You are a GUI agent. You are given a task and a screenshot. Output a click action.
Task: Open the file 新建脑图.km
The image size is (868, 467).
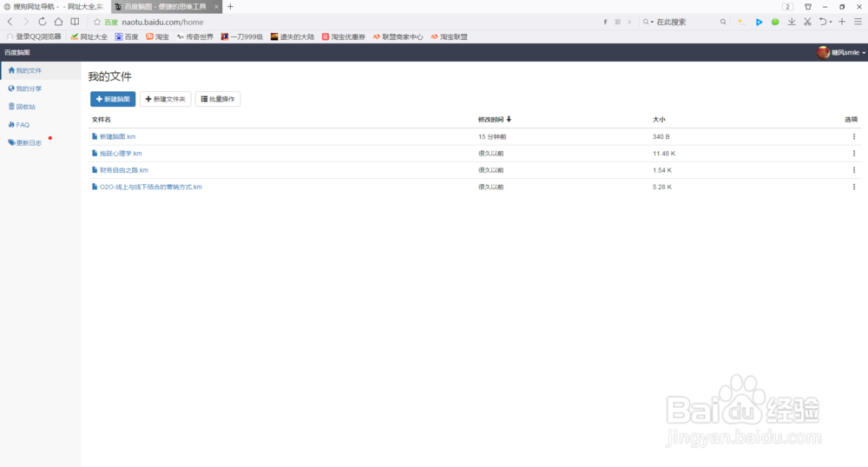pyautogui.click(x=117, y=136)
